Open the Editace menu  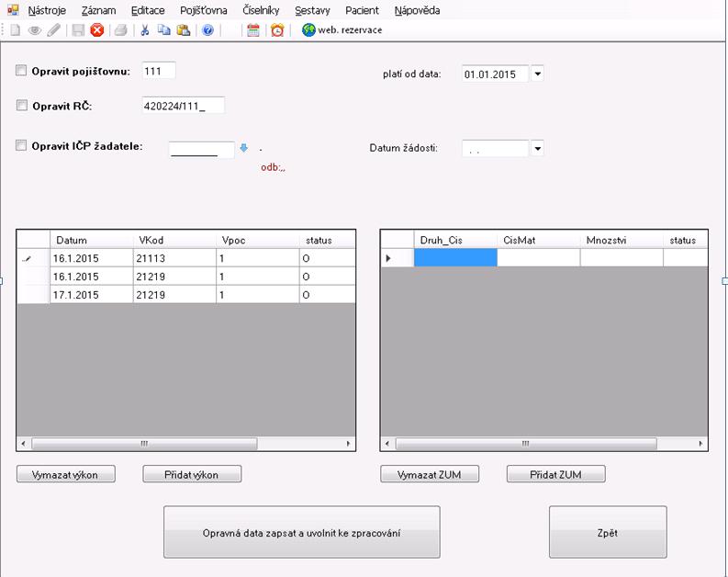point(148,10)
